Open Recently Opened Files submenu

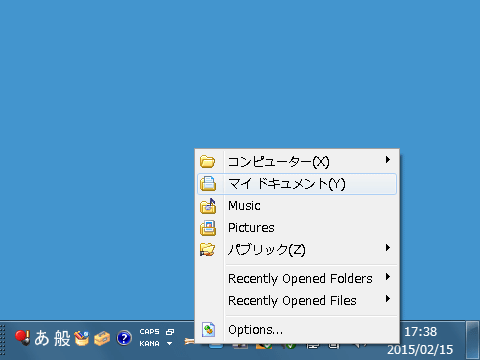pos(297,300)
